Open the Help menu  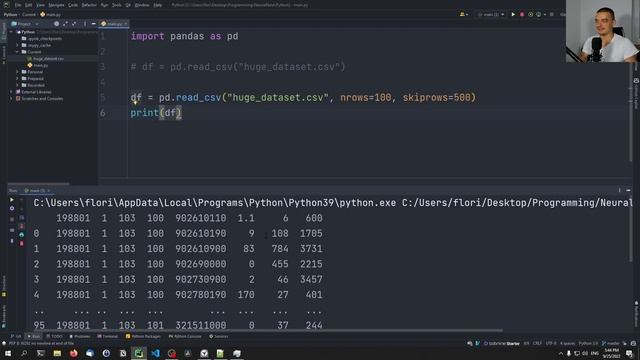click(x=158, y=5)
